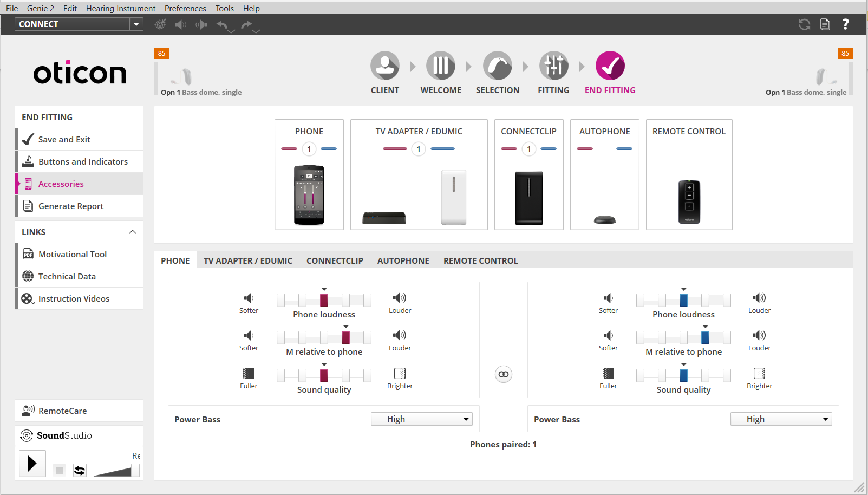Viewport: 868px width, 495px height.
Task: Click the mute speaker icon in toolbar
Action: pyautogui.click(x=180, y=24)
